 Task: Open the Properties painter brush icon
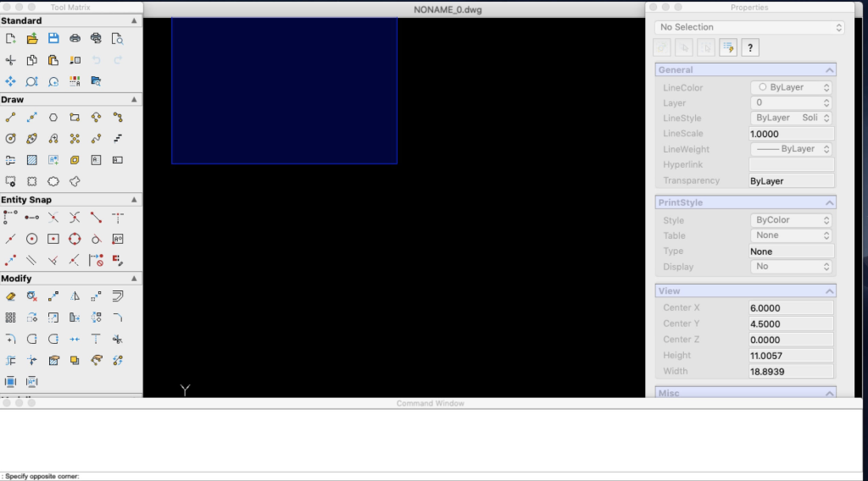tap(75, 60)
